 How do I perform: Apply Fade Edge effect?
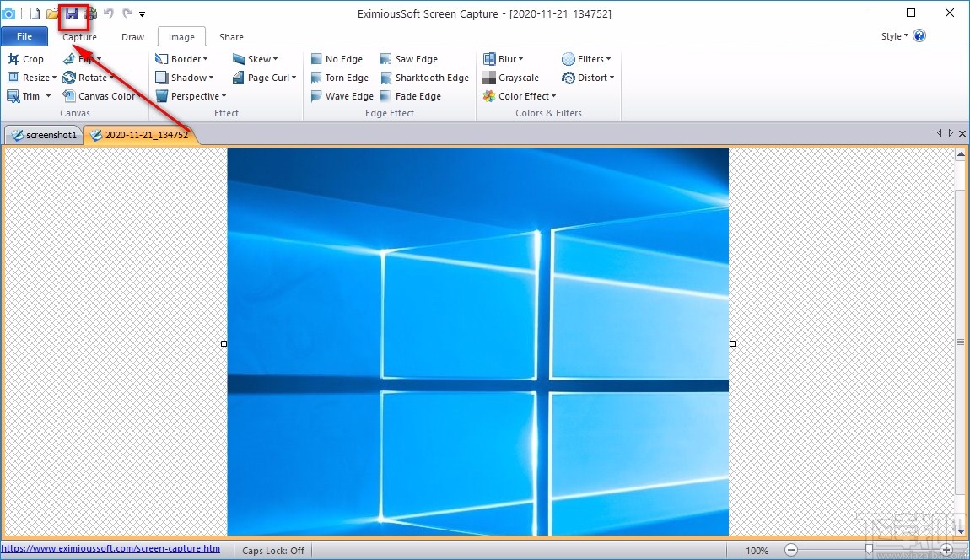pos(411,96)
